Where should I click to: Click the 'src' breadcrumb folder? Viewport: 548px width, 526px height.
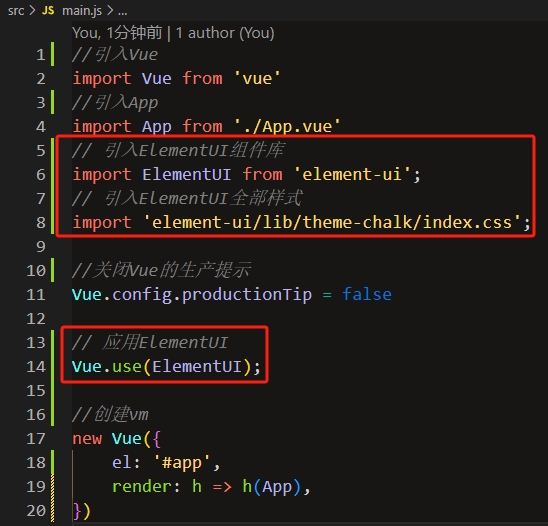[x=16, y=11]
